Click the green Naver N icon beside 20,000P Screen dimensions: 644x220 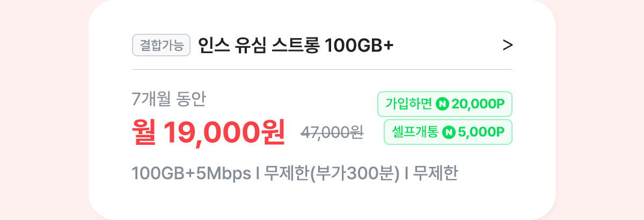(442, 104)
